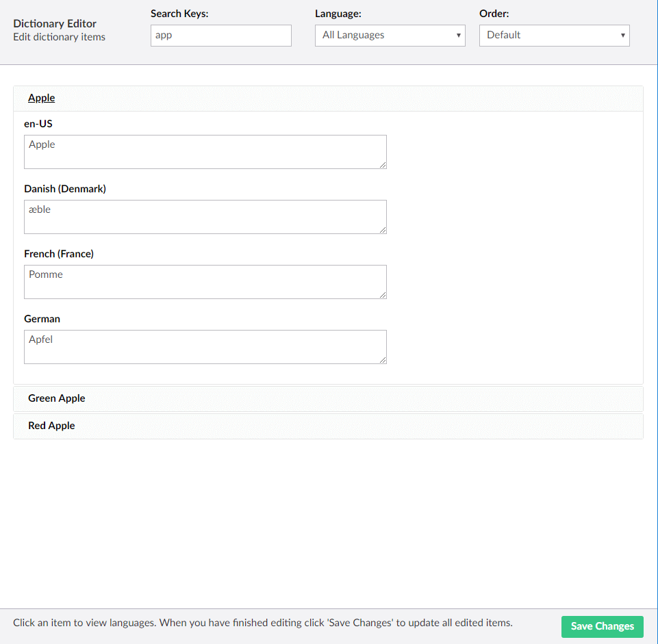Collapse the Apple dictionary item
658x644 pixels.
(328, 99)
